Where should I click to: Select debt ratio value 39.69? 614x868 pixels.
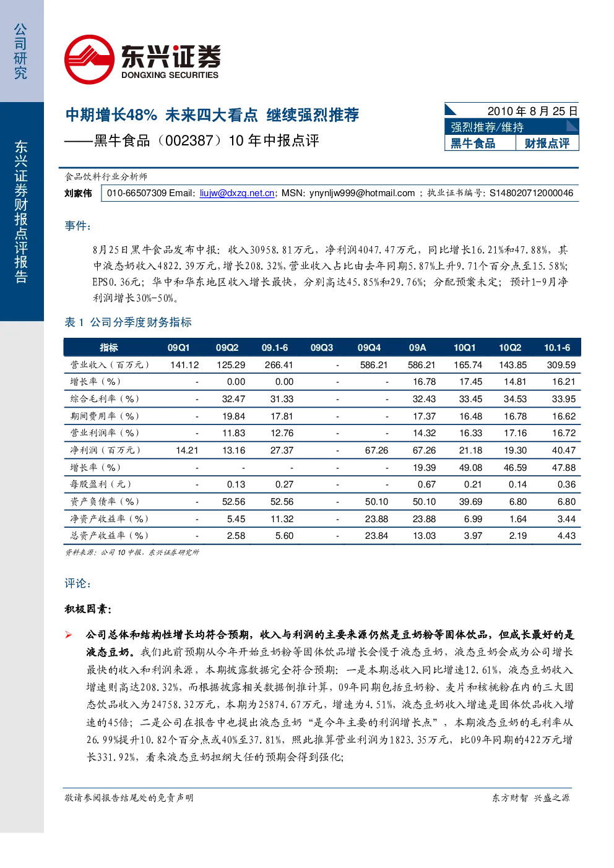click(470, 502)
